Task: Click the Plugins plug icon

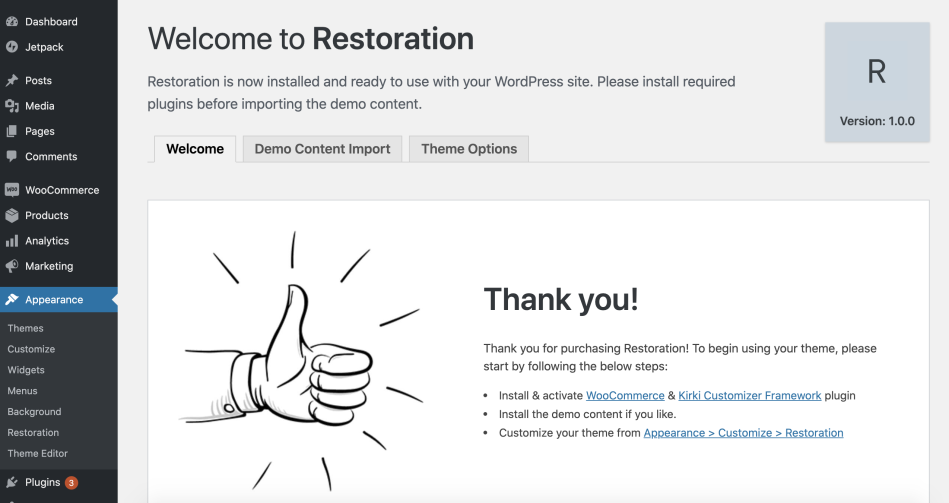Action: point(12,482)
